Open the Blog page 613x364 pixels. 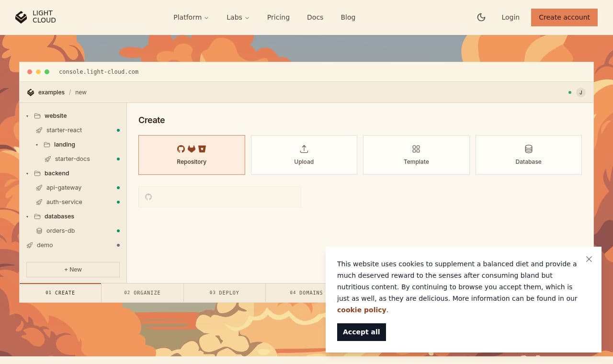(x=348, y=17)
